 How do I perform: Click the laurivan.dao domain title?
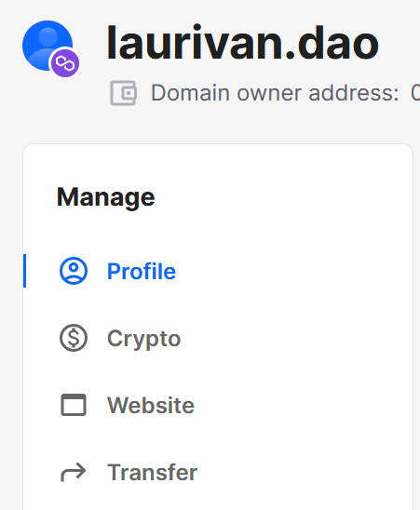(243, 43)
